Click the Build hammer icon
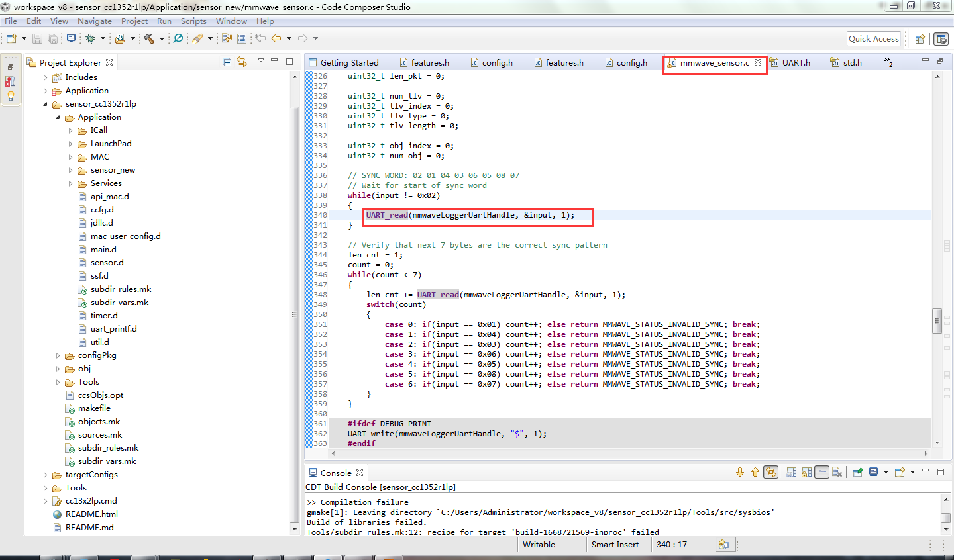This screenshot has height=560, width=954. coord(149,38)
